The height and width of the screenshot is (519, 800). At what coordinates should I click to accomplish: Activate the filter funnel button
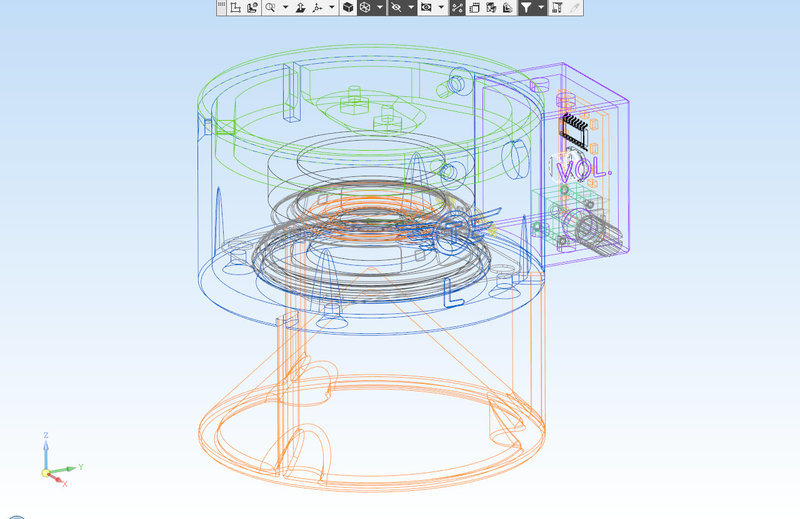[x=526, y=8]
